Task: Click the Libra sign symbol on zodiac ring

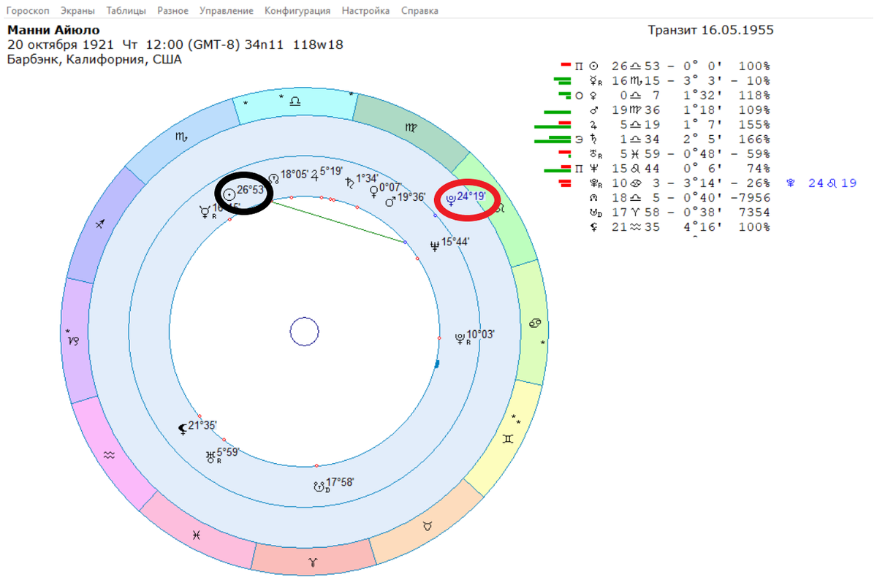Action: pos(295,102)
